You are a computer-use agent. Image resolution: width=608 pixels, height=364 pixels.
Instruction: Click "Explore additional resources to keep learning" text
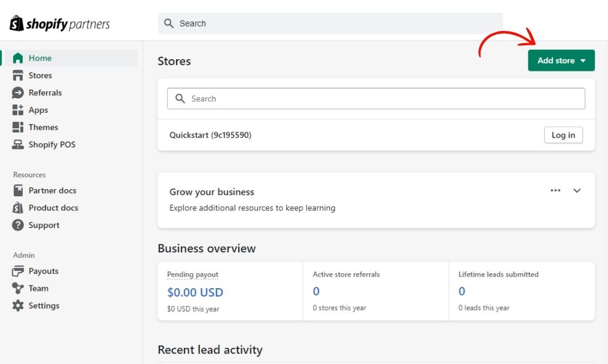pos(253,208)
